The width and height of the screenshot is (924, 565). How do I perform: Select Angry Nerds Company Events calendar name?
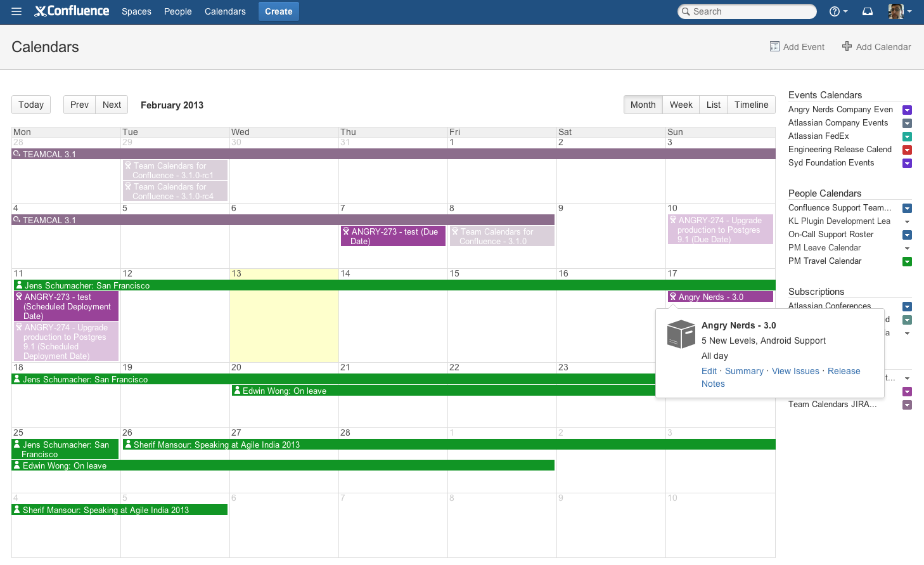tap(840, 109)
